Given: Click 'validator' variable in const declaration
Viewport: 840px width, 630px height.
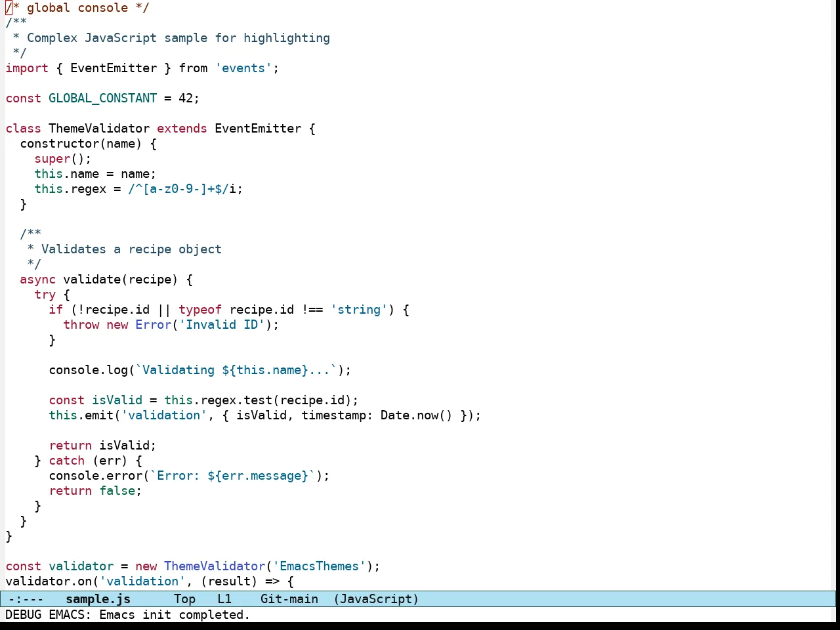Looking at the screenshot, I should coord(81,566).
